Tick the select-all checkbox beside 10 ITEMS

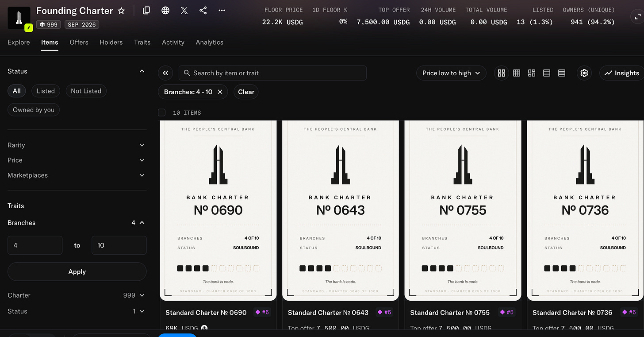tap(162, 112)
